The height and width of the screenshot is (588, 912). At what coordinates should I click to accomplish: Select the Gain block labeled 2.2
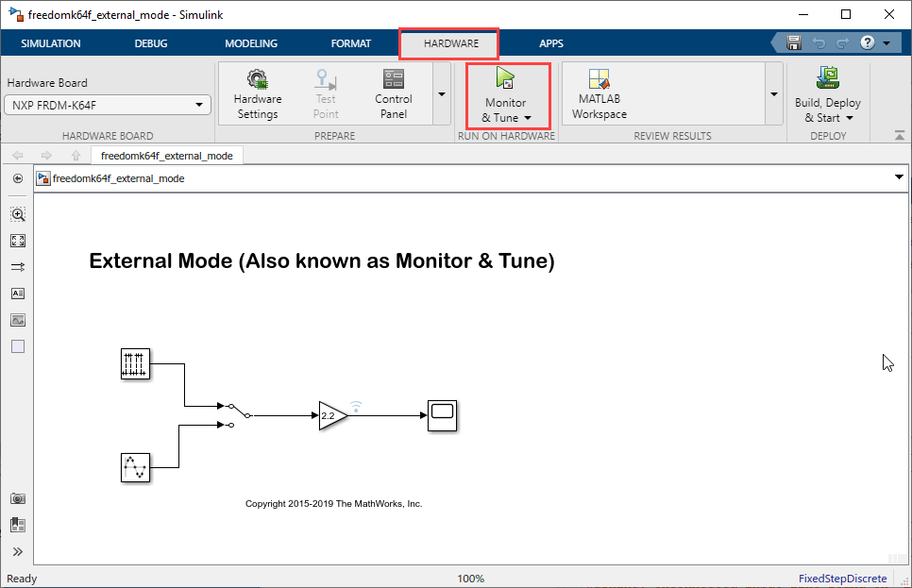(x=331, y=415)
